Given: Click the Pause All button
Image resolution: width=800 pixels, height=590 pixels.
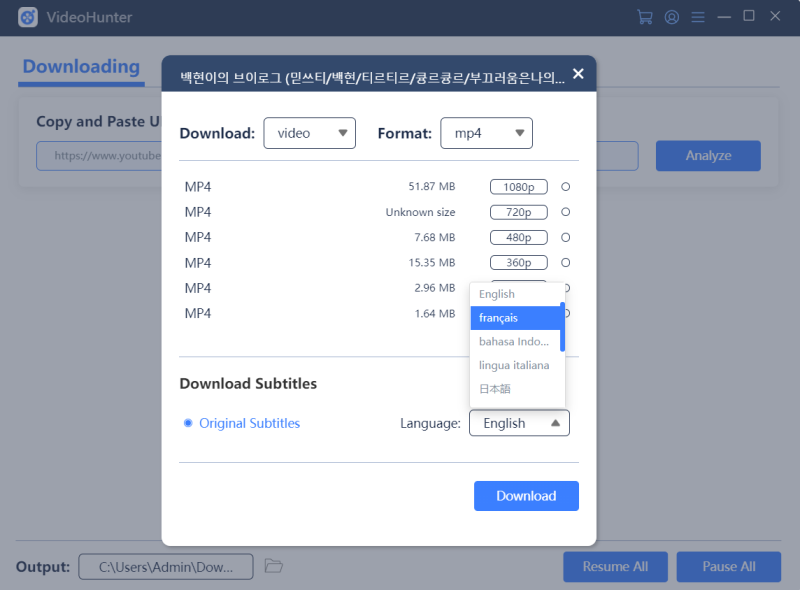Looking at the screenshot, I should point(729,567).
